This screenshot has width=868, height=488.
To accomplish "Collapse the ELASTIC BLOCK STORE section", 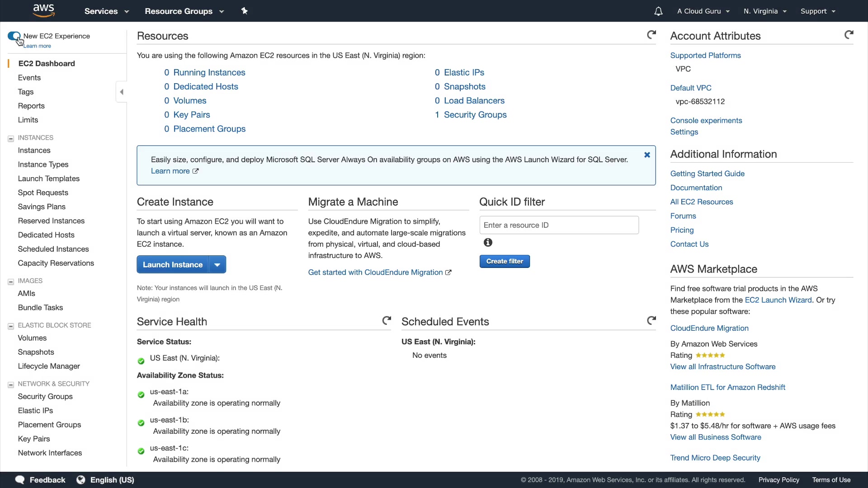I will [11, 326].
